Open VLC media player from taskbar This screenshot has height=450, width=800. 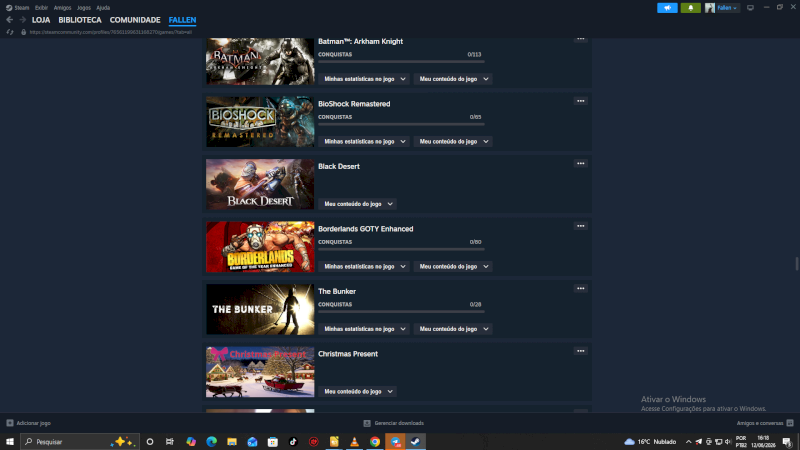click(x=354, y=442)
